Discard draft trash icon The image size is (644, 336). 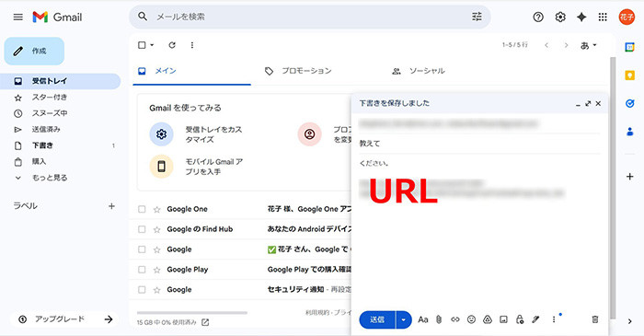coord(594,319)
